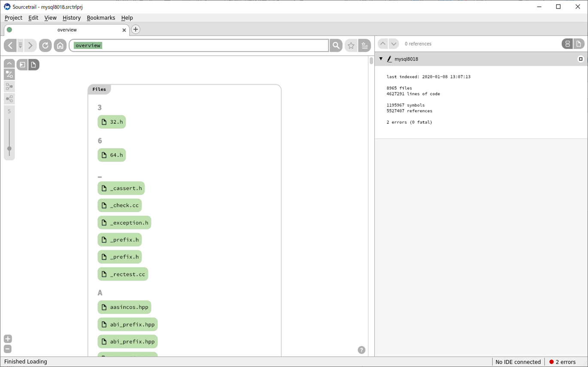Go to overview with the home icon
The width and height of the screenshot is (588, 367).
[x=60, y=45]
